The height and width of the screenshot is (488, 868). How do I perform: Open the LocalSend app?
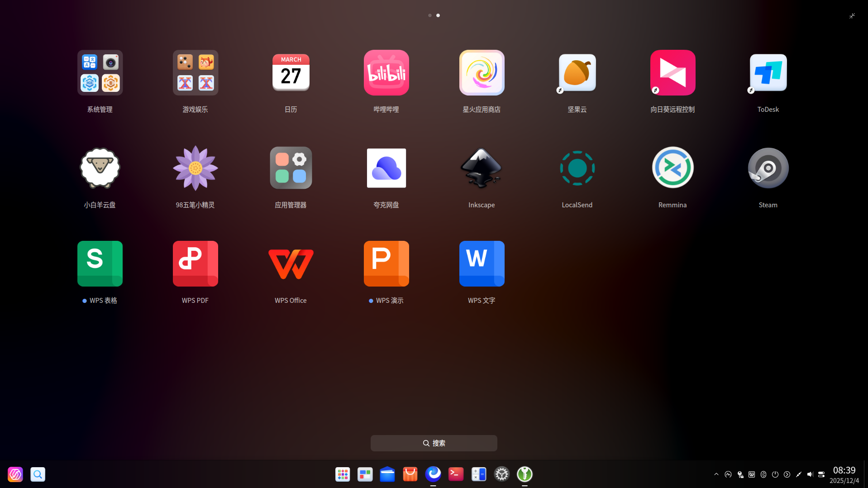577,168
